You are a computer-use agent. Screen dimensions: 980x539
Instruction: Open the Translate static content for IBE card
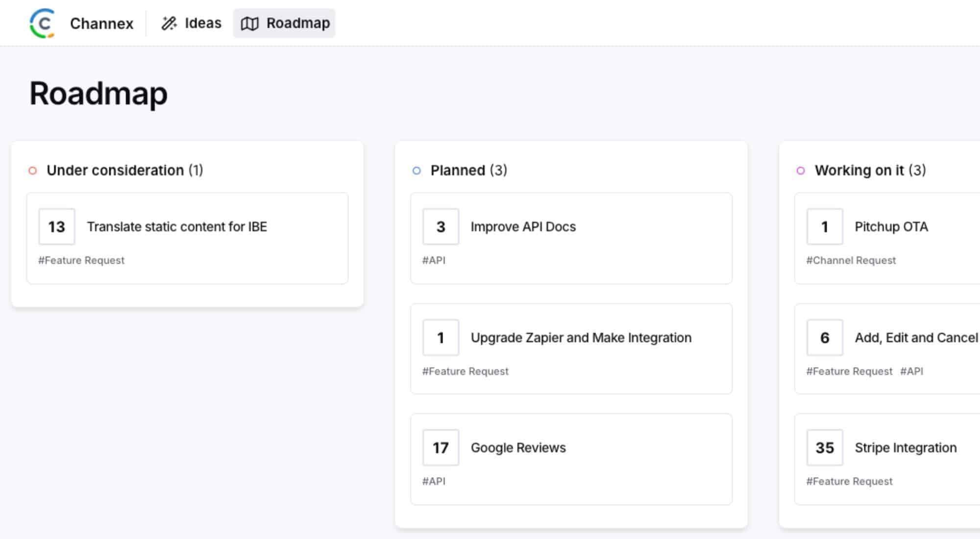(x=177, y=226)
